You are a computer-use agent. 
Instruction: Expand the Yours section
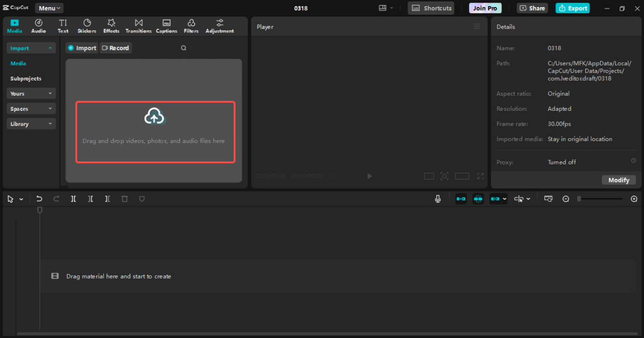[x=31, y=94]
